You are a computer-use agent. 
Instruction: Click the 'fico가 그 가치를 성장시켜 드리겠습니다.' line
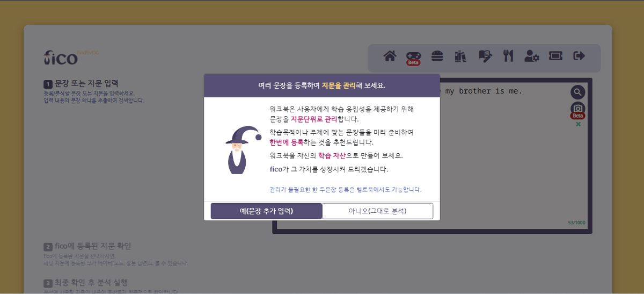pyautogui.click(x=328, y=169)
